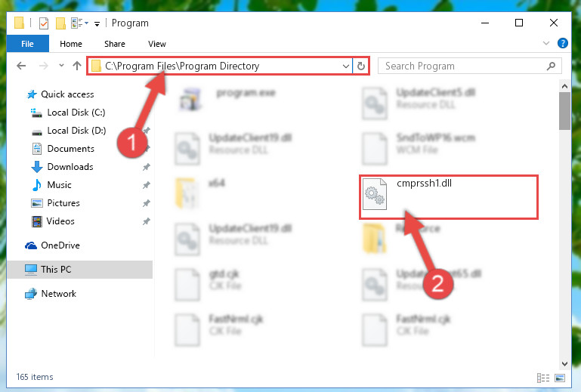The height and width of the screenshot is (392, 581).
Task: Click the Back navigation arrow
Action: [21, 66]
